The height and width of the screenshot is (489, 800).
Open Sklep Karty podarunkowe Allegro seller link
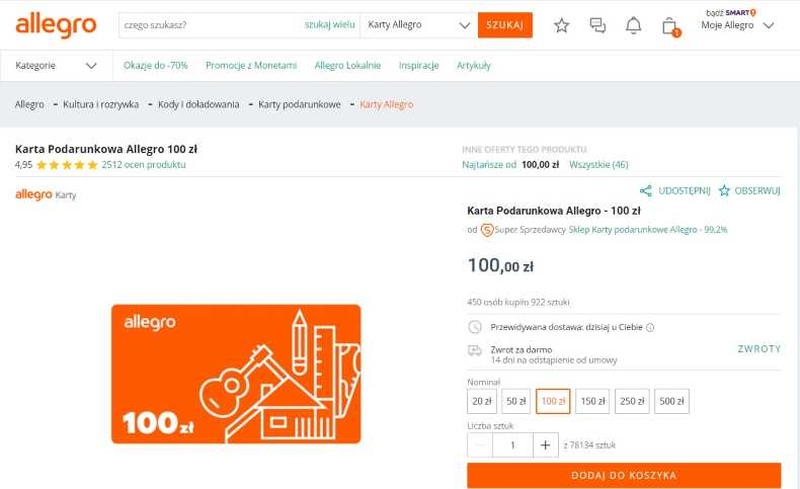coord(648,230)
